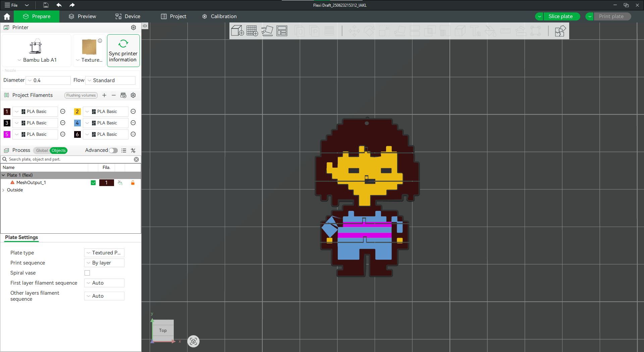Open the Print sequence dropdown

104,263
